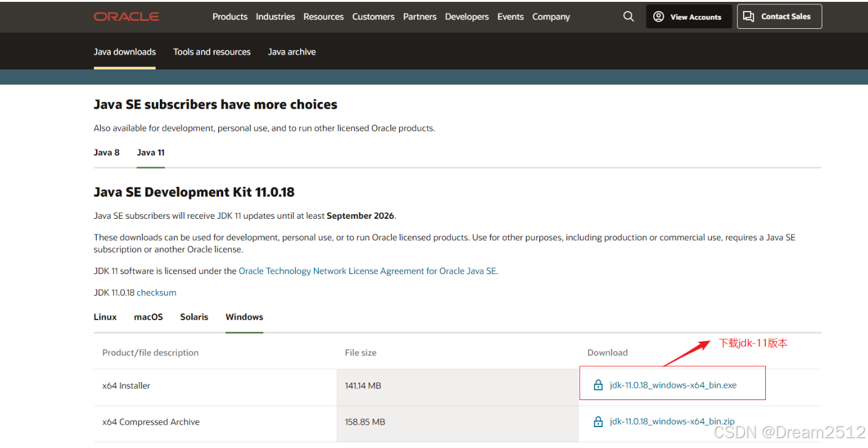This screenshot has height=448, width=868.
Task: Open the Partners menu
Action: click(420, 17)
